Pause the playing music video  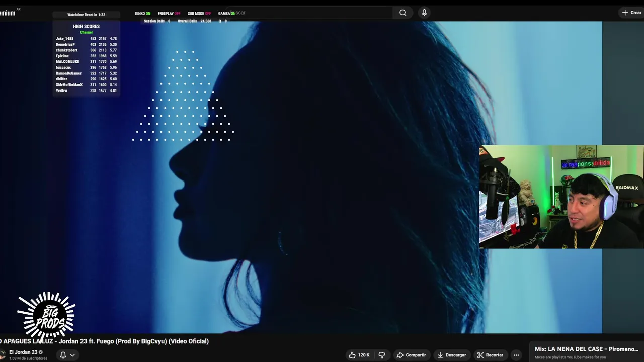[301, 177]
